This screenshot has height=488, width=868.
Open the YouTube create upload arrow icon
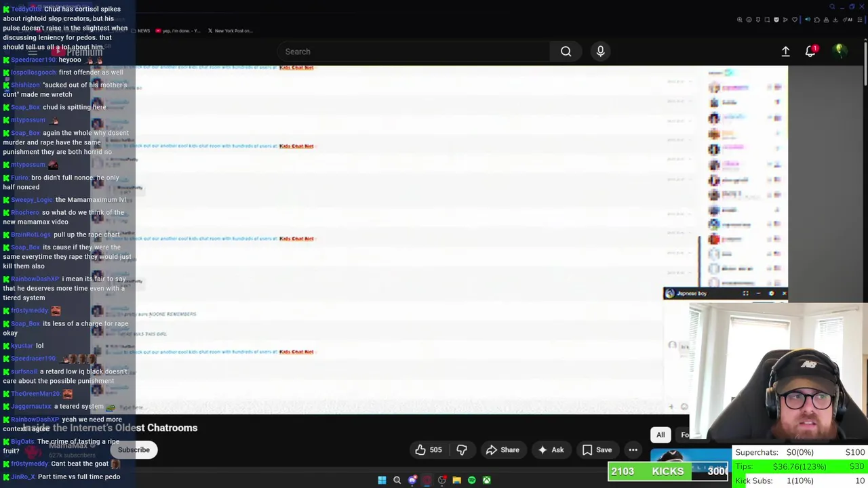click(785, 52)
